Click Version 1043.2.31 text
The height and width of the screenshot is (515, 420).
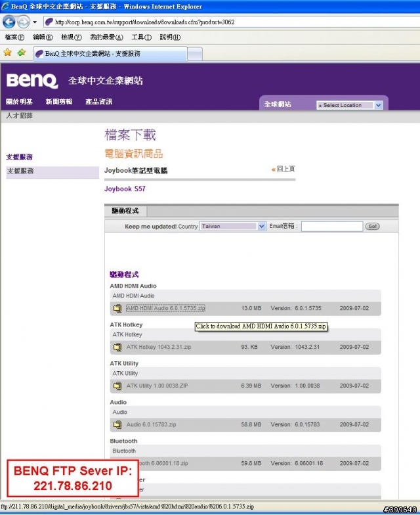click(x=295, y=347)
